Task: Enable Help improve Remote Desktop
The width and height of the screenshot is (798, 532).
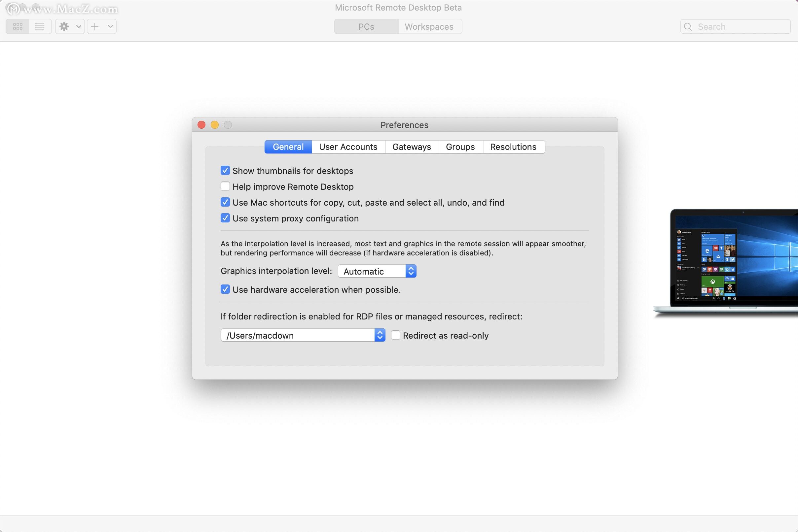Action: (225, 186)
